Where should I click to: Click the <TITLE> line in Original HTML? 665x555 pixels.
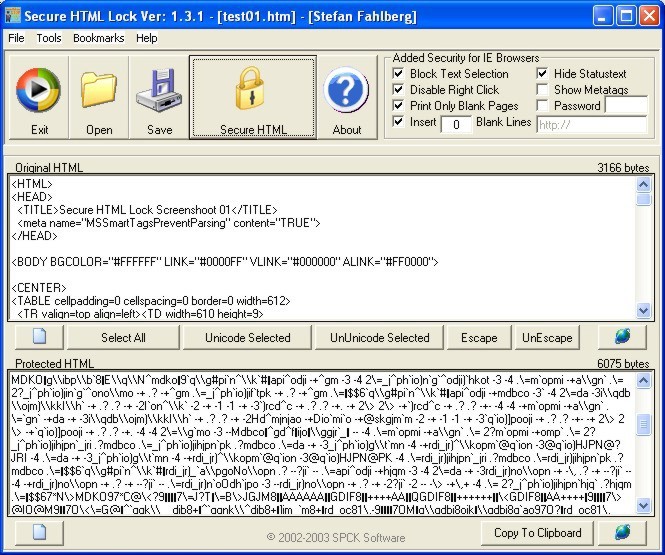pos(147,210)
